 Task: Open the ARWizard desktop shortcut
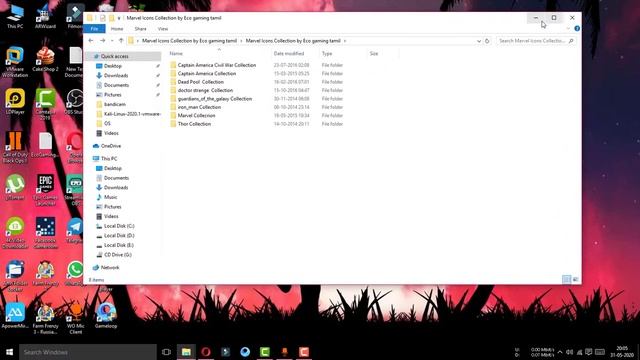pos(45,16)
